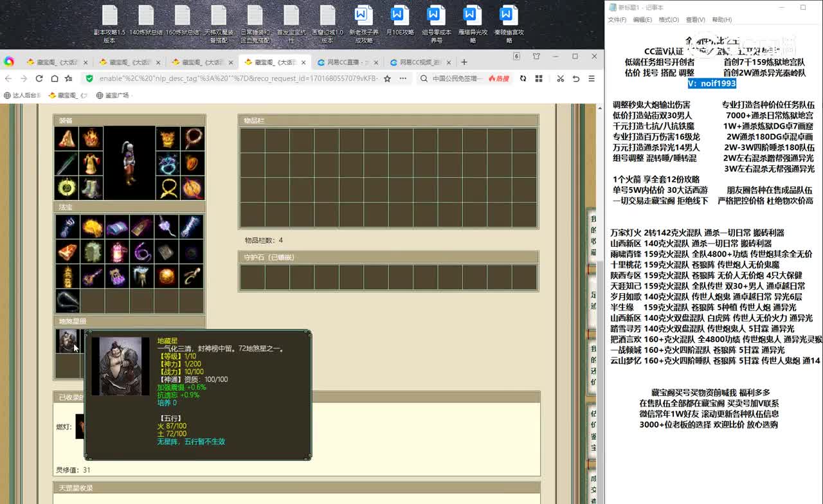
Task: Click the browser forward arrow
Action: tap(24, 78)
